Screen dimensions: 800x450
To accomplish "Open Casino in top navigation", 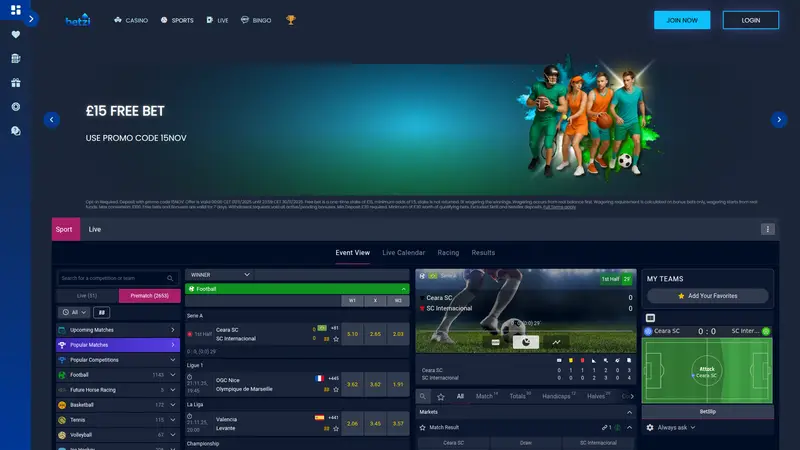I will pyautogui.click(x=131, y=20).
